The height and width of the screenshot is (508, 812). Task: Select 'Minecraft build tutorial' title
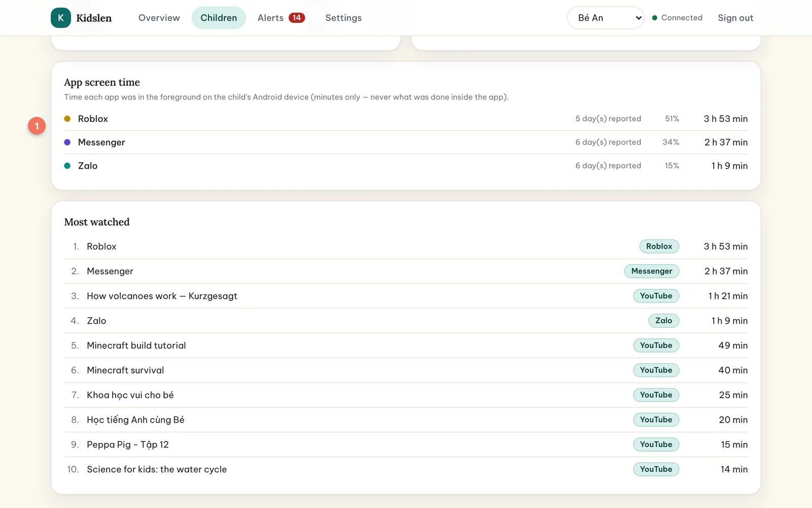(x=137, y=345)
